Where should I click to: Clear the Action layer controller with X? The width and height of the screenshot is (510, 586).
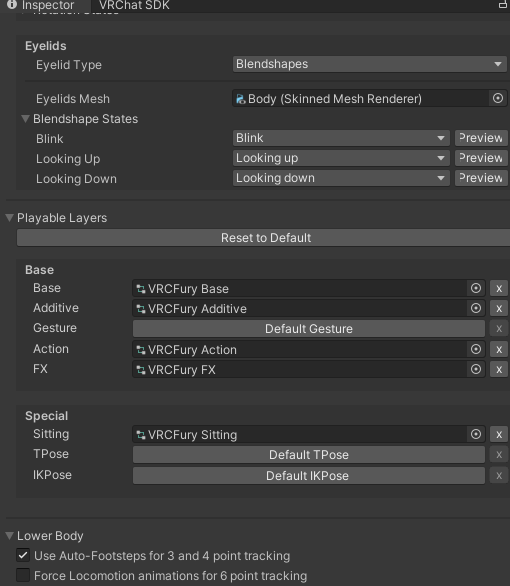[x=499, y=349]
